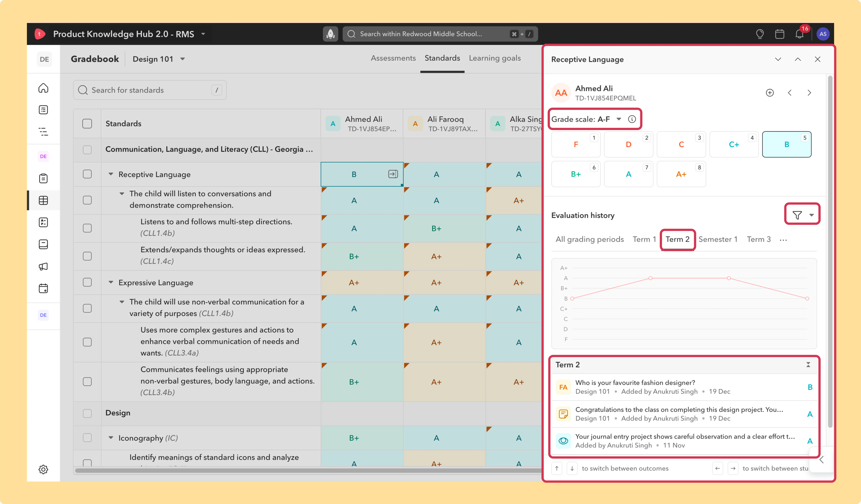Screen dimensions: 861x504
Task: Toggle the select-all Standards header checkbox
Action: point(87,123)
